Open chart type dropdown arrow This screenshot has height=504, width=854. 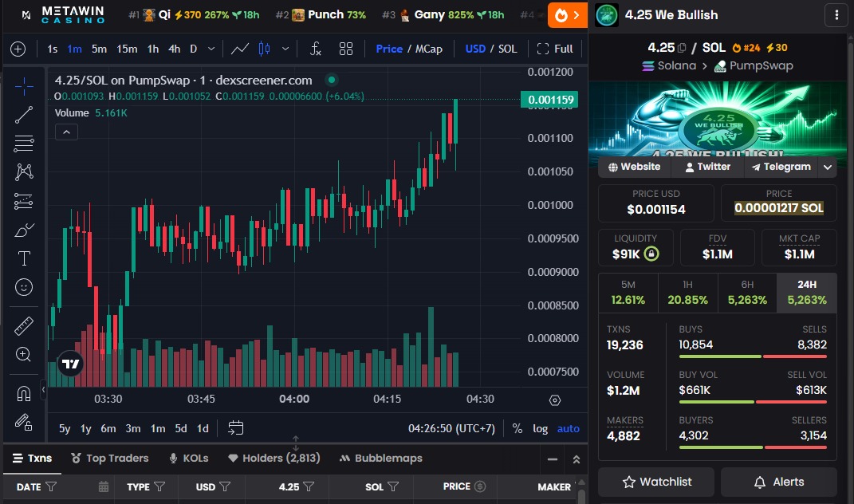click(285, 49)
